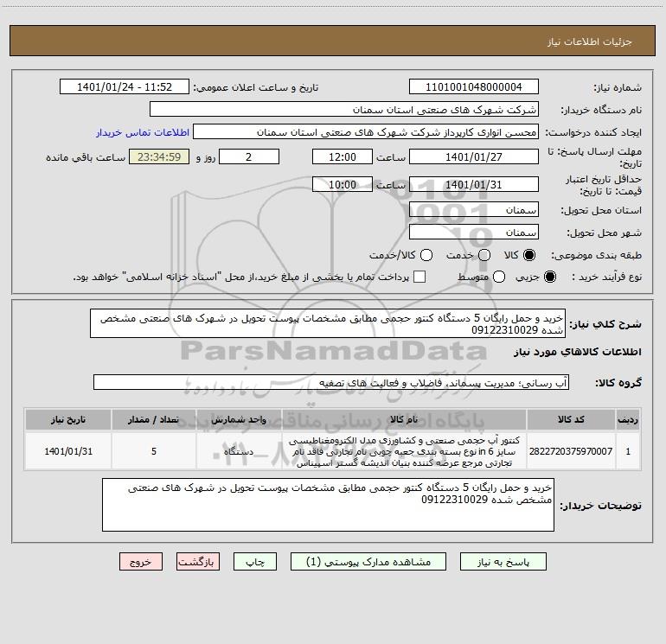This screenshot has height=644, width=666.
Task: Open اطلاعات تماس خریدار link
Action: click(143, 132)
